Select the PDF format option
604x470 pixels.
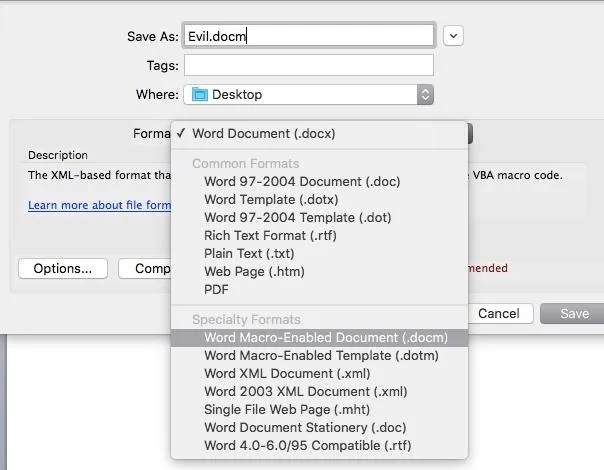coord(319,289)
